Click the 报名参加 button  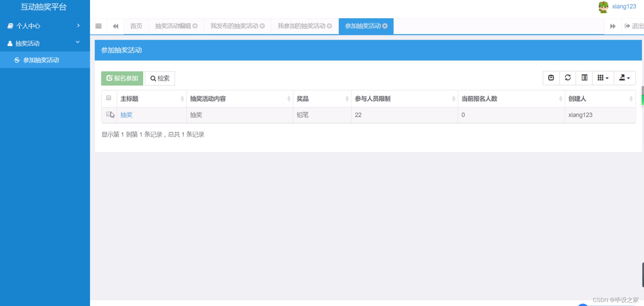tap(122, 78)
